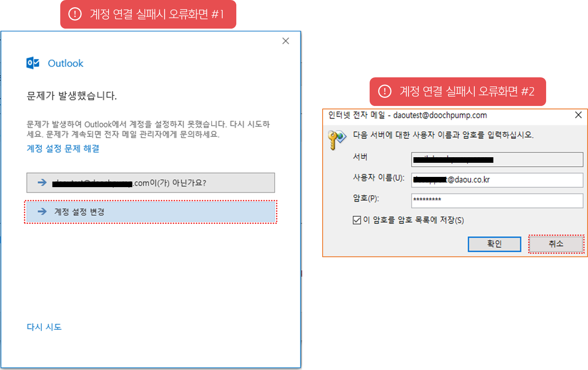Focus the 암호 password field
Screen dimensions: 588x370
pyautogui.click(x=497, y=200)
